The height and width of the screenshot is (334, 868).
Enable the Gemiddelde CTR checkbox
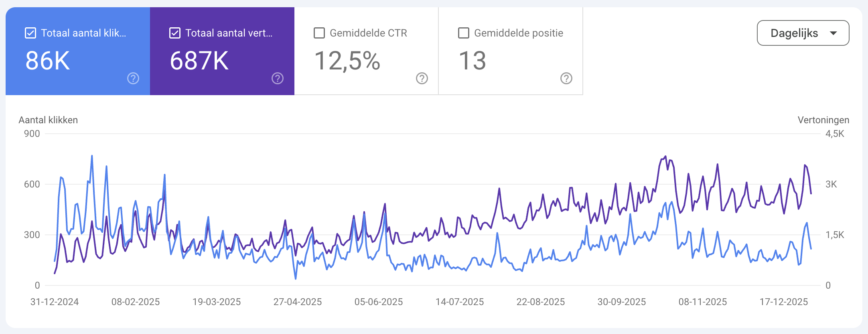[x=319, y=33]
